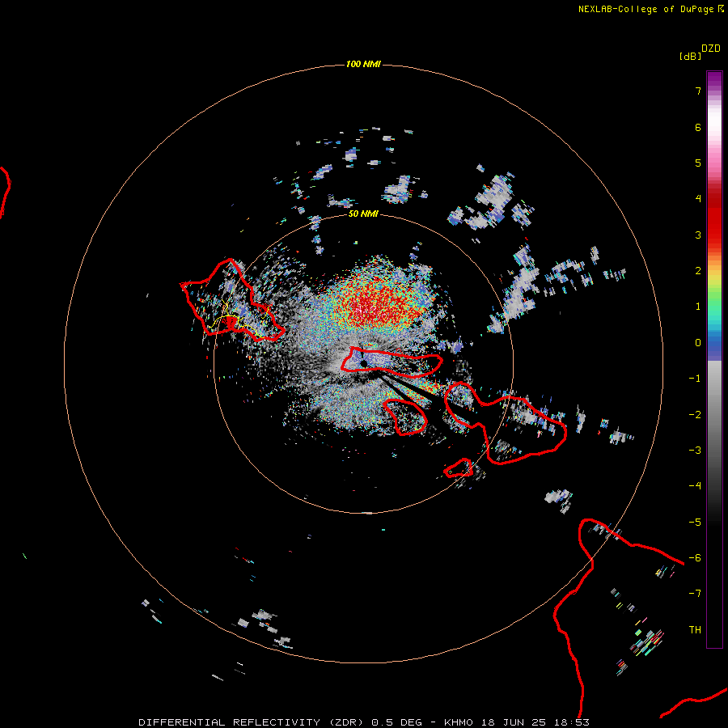The width and height of the screenshot is (728, 728).
Task: Click the 100 NMI range ring label
Action: tap(363, 64)
